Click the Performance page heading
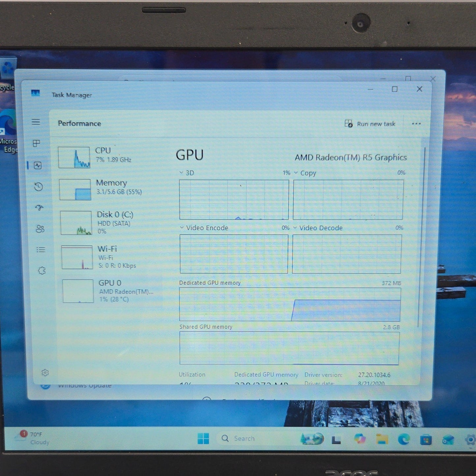The width and height of the screenshot is (476, 476). (x=79, y=124)
